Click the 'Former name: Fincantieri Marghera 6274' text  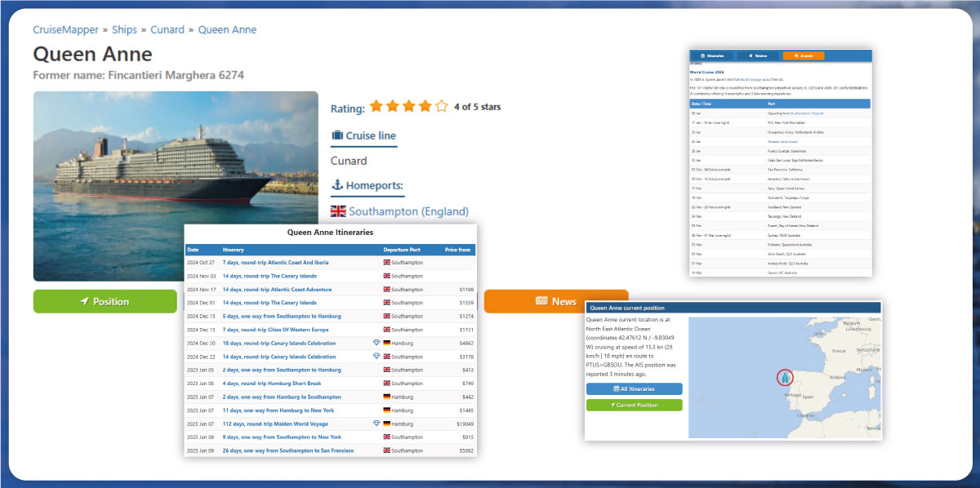[x=138, y=76]
